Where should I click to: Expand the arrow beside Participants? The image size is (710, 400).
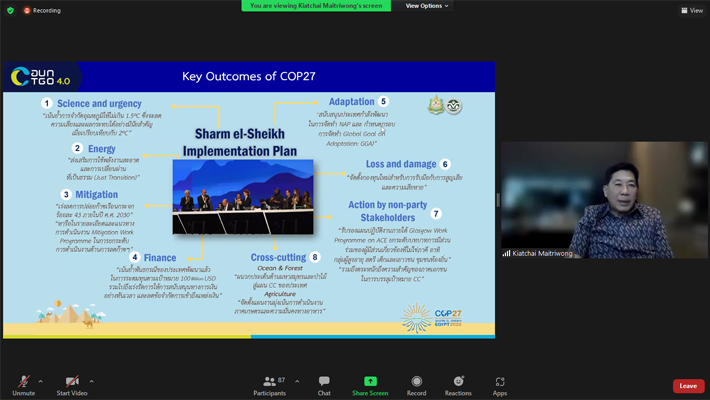[x=297, y=381]
